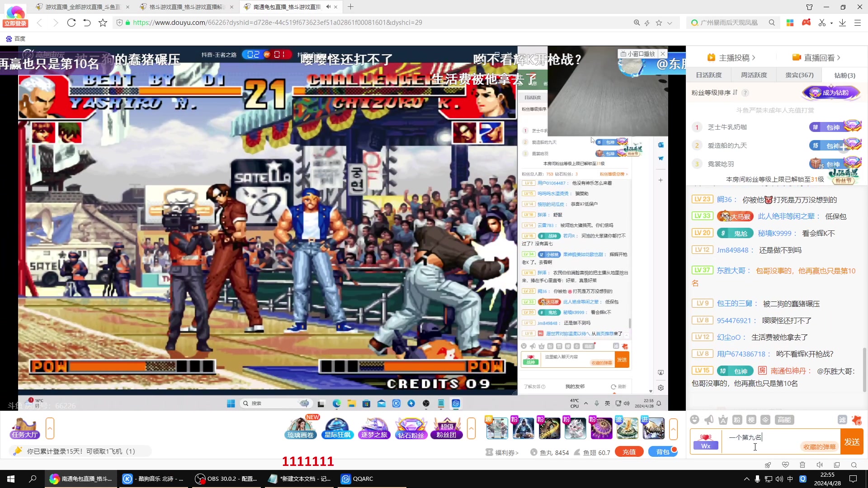The height and width of the screenshot is (488, 868).
Task: Select the first gift thumbnail labeled 趣
Action: (x=497, y=427)
